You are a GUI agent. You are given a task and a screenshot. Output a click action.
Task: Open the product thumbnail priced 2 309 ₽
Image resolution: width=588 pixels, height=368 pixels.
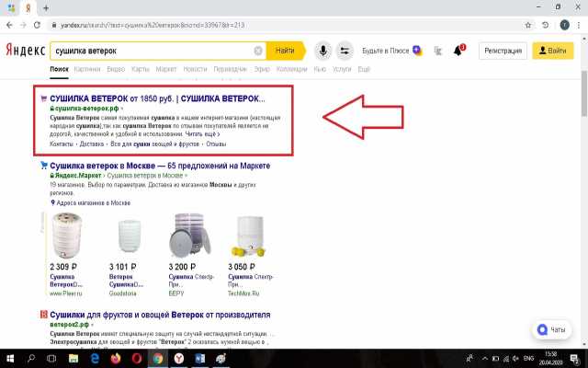coord(66,236)
